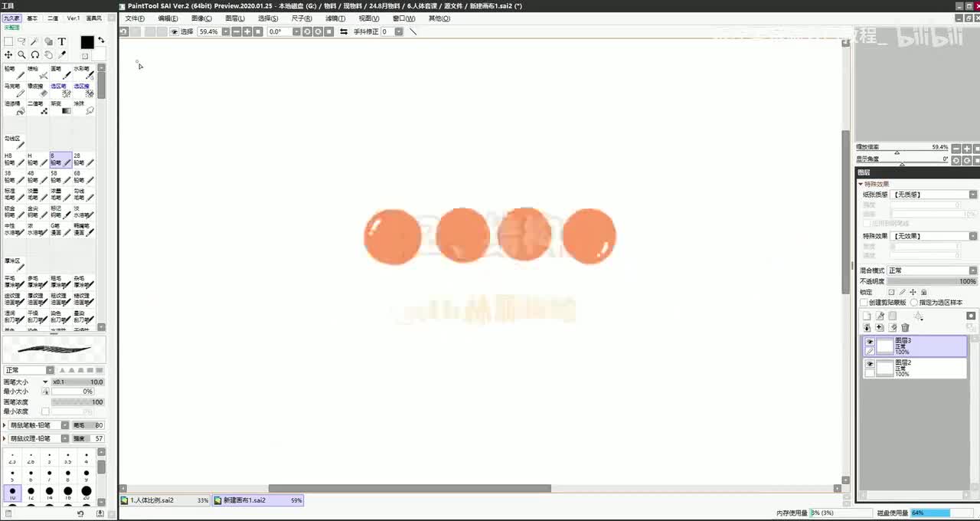The height and width of the screenshot is (521, 980).
Task: Select the Move tool
Action: point(8,55)
